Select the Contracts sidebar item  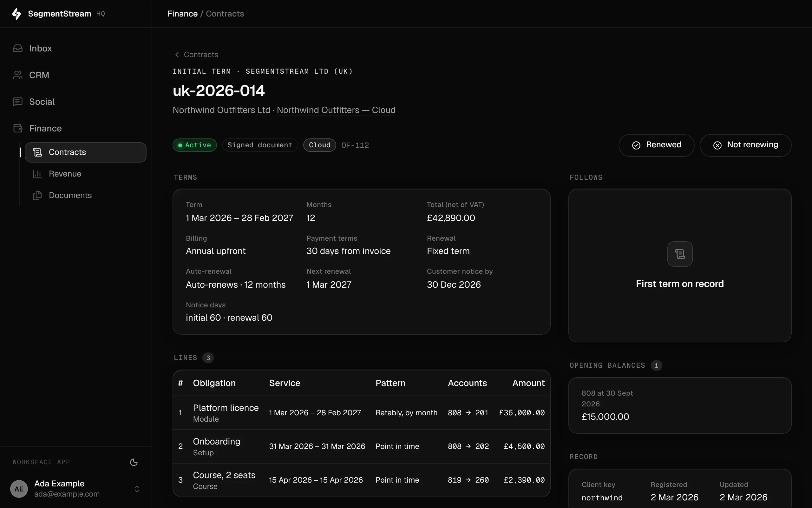[86, 152]
